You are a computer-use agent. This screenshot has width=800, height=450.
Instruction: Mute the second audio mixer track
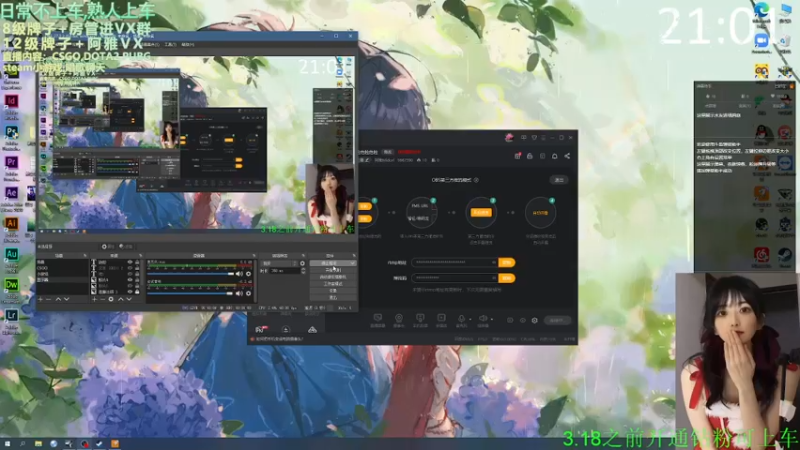point(239,293)
